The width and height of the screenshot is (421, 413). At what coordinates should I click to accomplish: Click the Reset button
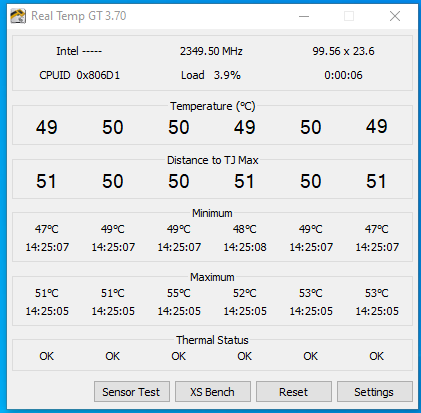294,392
